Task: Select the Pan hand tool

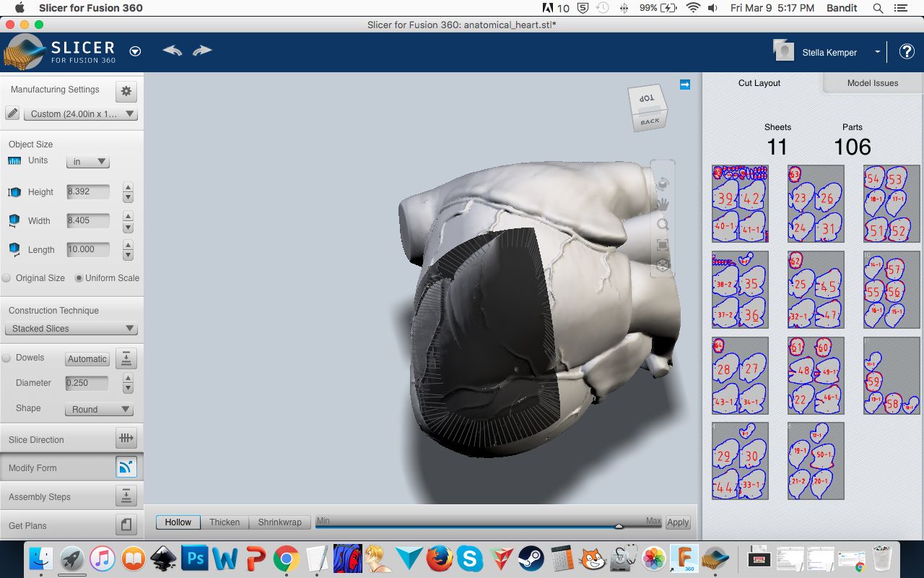Action: click(x=662, y=204)
